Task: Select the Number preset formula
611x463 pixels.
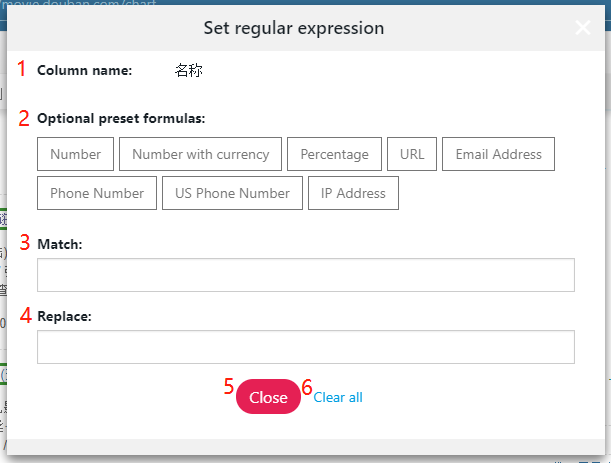Action: coord(75,154)
